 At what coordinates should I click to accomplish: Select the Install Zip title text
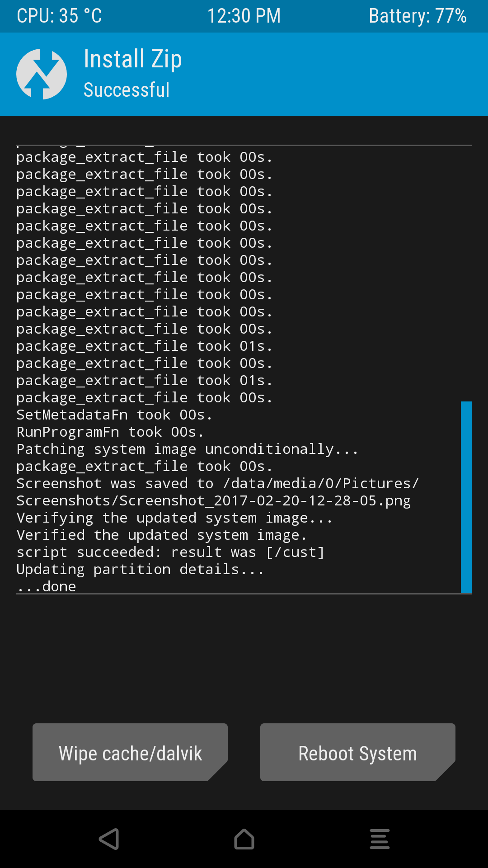pos(133,59)
